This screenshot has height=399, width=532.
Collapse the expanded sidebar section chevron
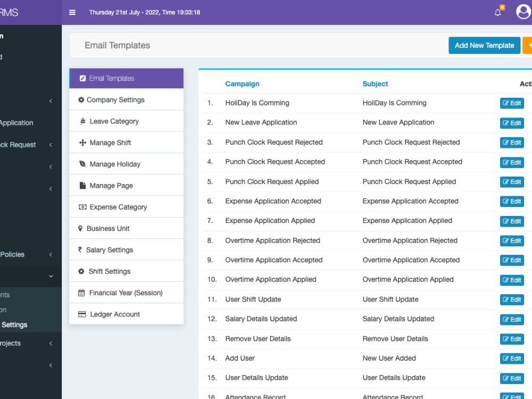click(x=51, y=276)
